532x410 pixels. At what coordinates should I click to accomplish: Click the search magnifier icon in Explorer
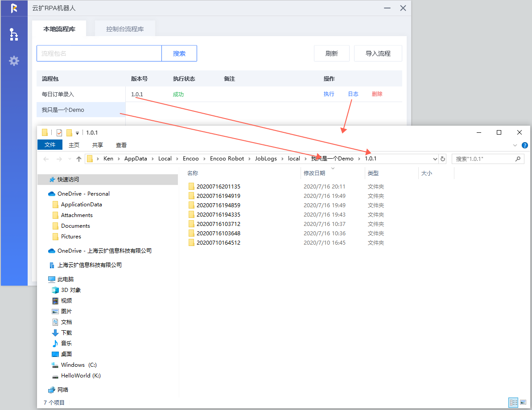pyautogui.click(x=518, y=159)
